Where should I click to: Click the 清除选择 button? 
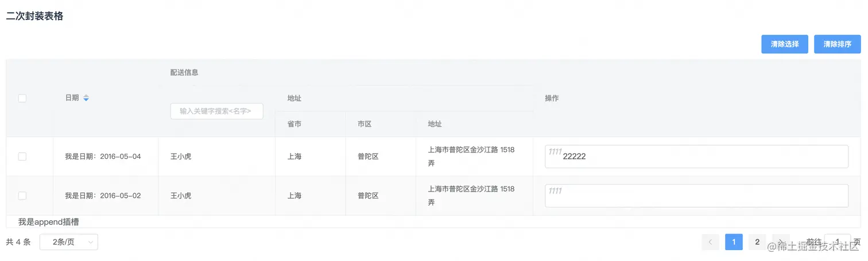point(785,44)
